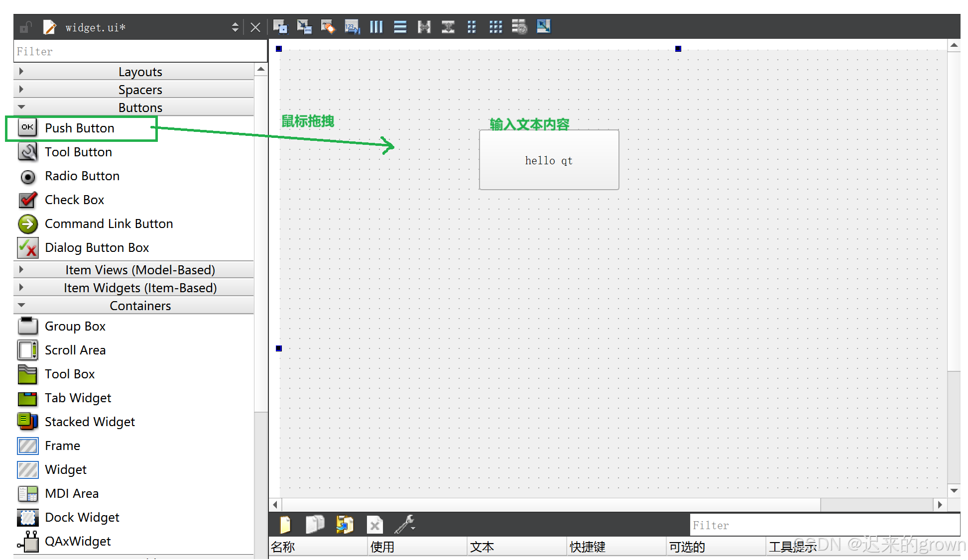
Task: Activate the Edit Buddies tool
Action: (328, 27)
